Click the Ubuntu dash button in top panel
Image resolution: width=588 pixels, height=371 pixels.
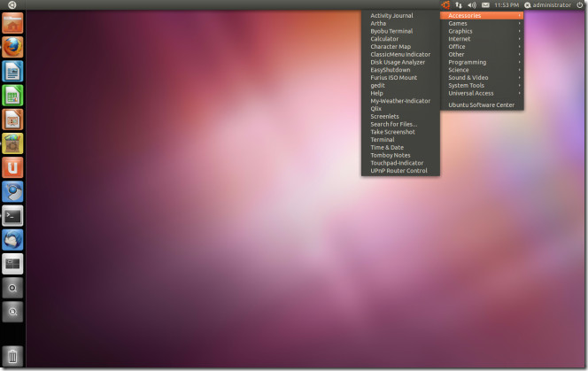[12, 5]
